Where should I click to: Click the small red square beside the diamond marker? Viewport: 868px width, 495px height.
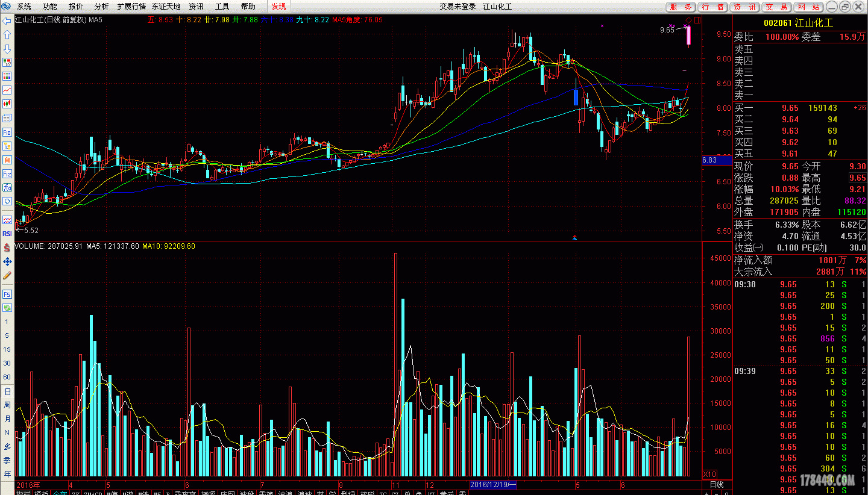pos(697,20)
